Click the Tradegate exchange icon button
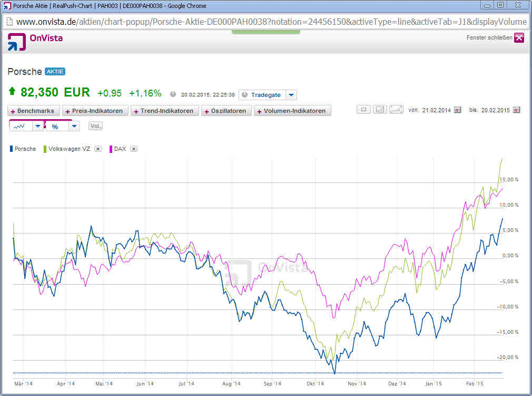 tap(244, 95)
